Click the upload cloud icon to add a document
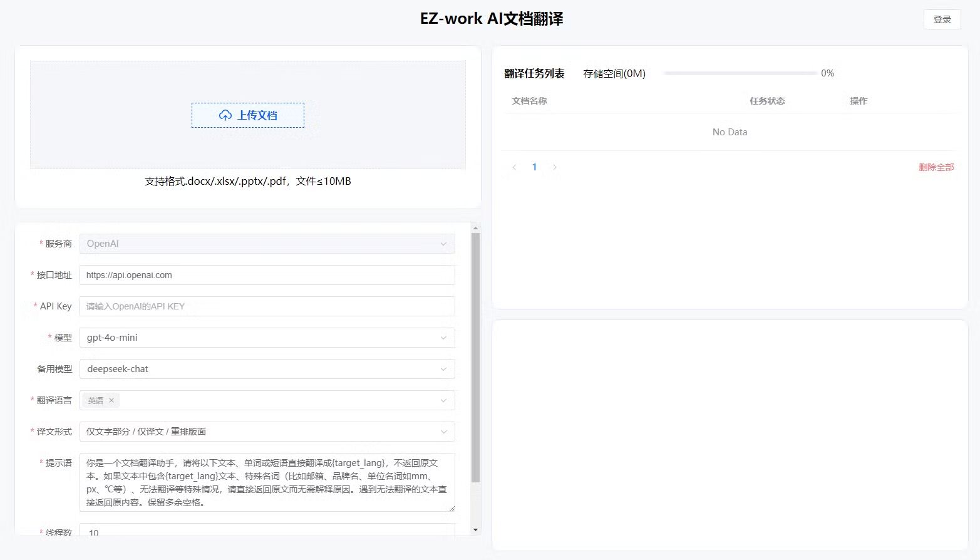This screenshot has width=980, height=560. click(x=225, y=115)
